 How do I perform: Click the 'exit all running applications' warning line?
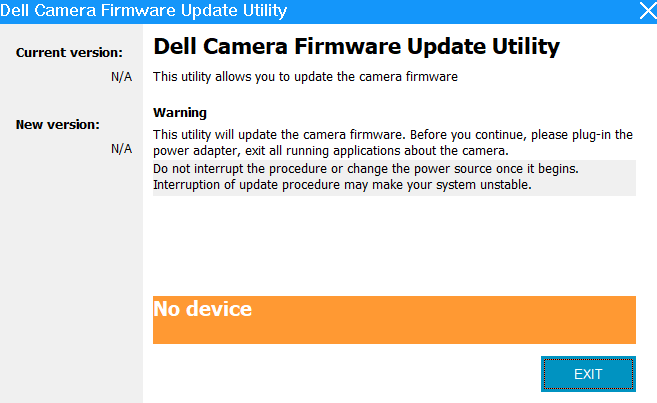[x=331, y=151]
